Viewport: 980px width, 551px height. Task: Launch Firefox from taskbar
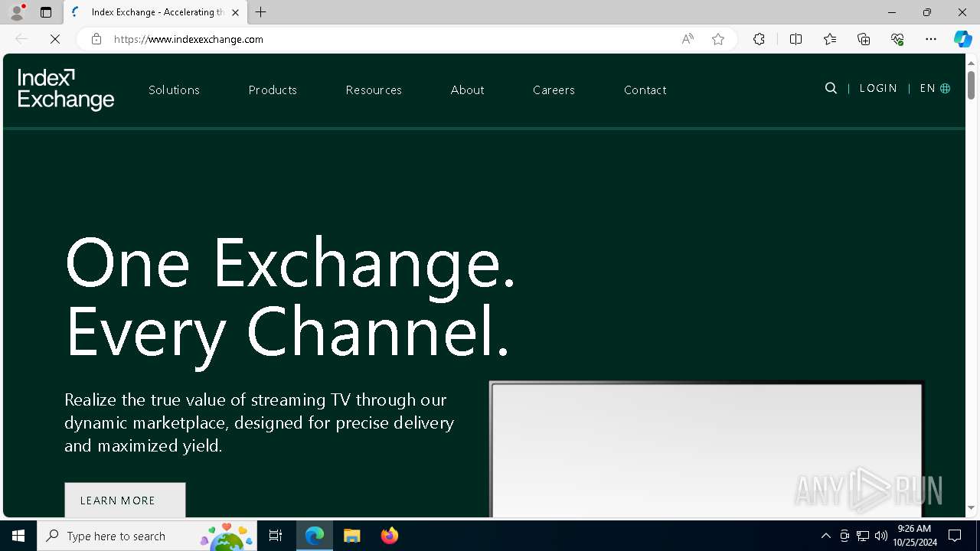[389, 536]
